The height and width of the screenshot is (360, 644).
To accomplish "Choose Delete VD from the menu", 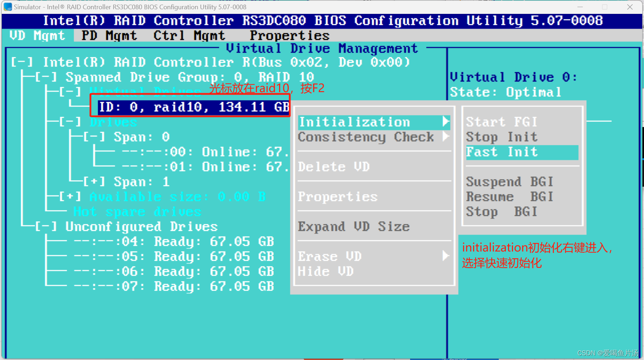I will point(334,167).
